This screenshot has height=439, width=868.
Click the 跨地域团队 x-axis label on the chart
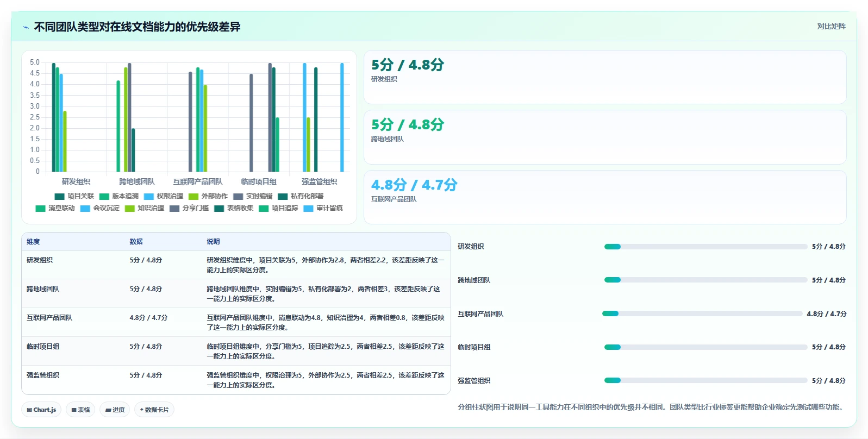(x=137, y=182)
